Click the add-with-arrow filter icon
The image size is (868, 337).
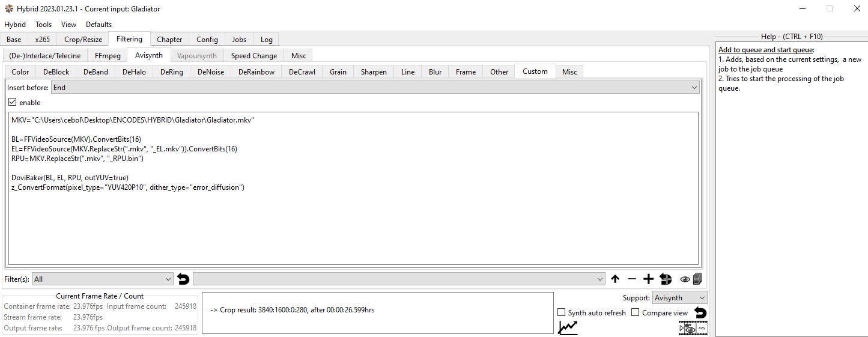[x=665, y=279]
